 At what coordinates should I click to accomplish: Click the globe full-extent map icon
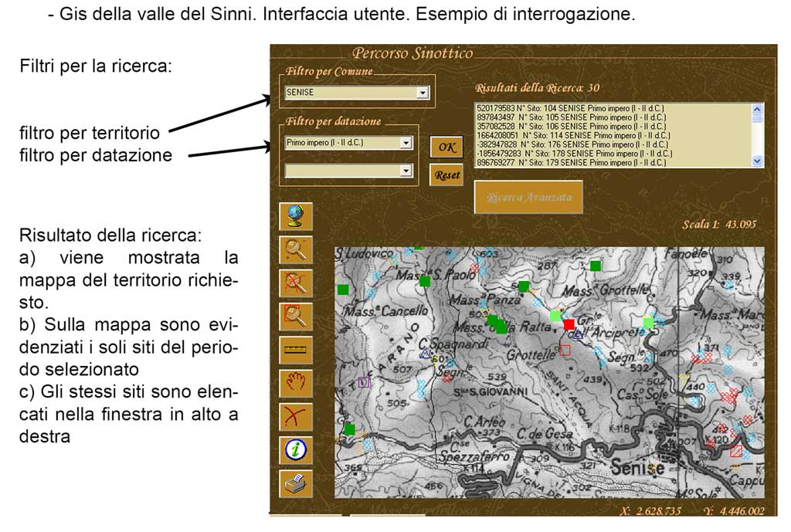click(295, 216)
